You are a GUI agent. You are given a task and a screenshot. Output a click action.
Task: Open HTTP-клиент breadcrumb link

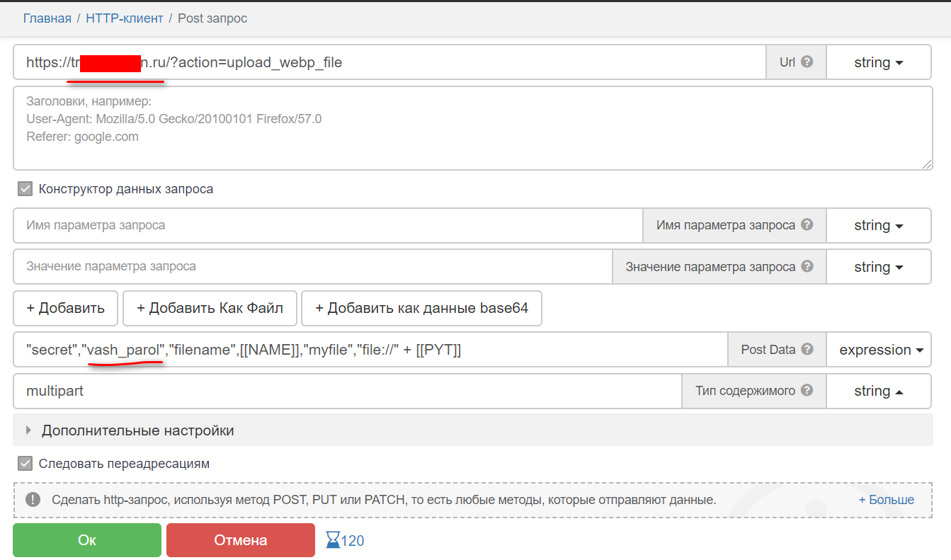pyautogui.click(x=124, y=18)
